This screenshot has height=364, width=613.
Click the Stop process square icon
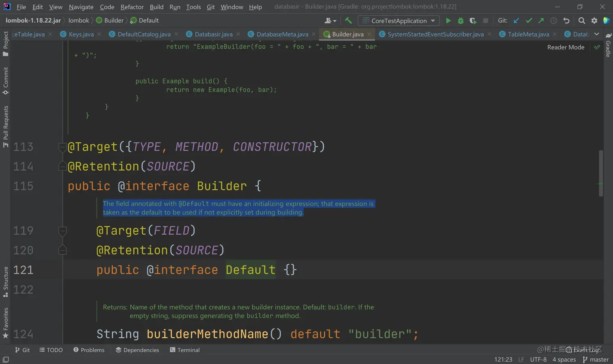click(x=485, y=21)
